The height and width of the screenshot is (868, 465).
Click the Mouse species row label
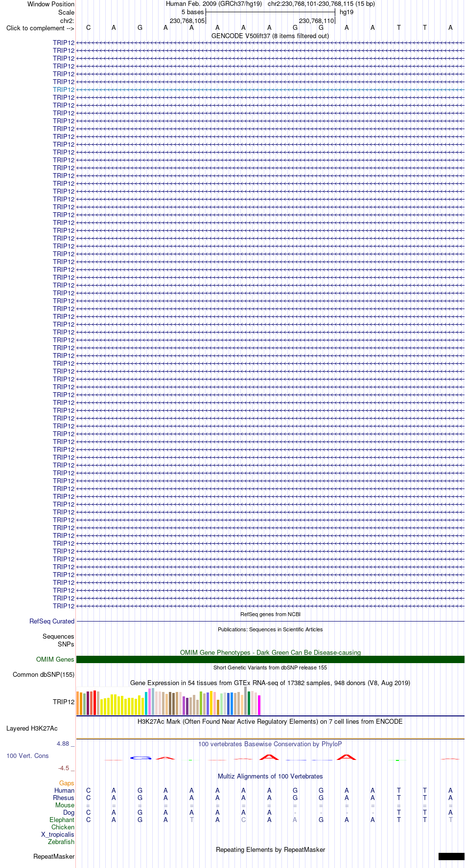coord(65,805)
